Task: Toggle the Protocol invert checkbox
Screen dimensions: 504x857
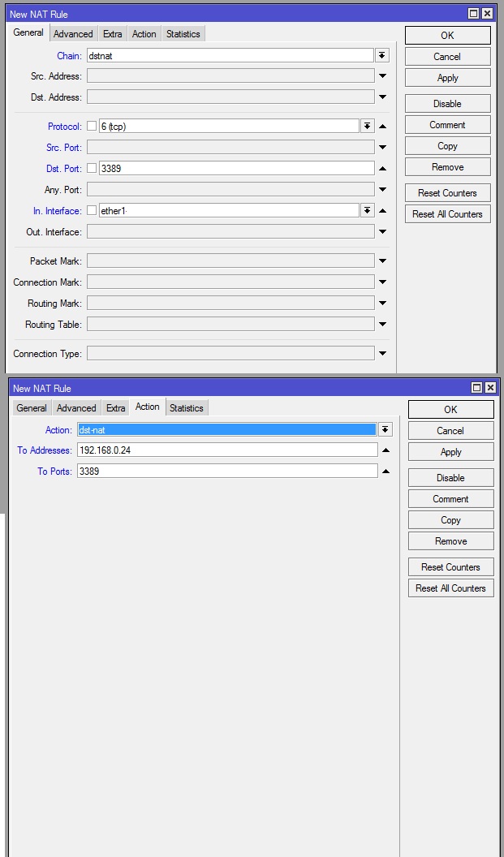Action: coord(92,127)
